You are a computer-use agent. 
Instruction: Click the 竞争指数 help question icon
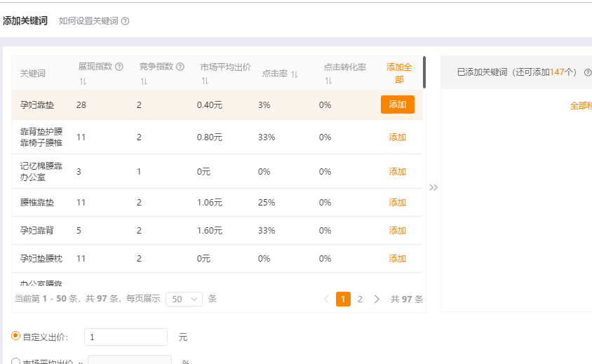[x=180, y=67]
